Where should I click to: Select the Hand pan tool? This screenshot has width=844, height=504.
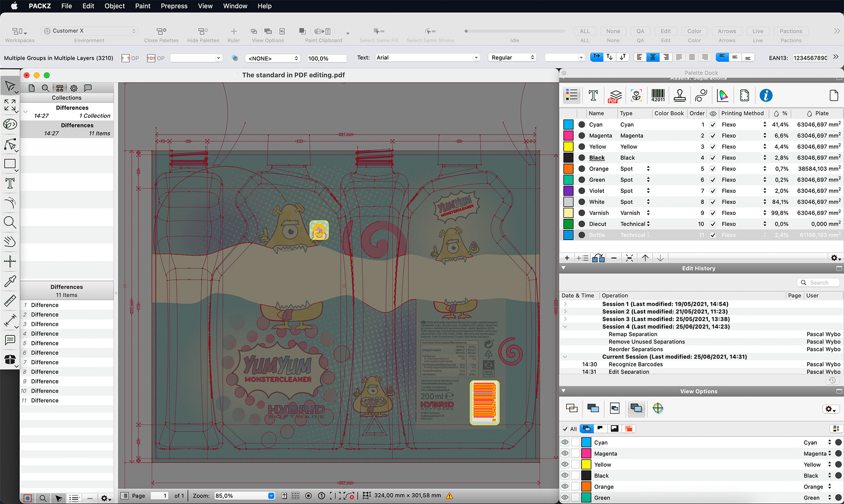tap(10, 242)
